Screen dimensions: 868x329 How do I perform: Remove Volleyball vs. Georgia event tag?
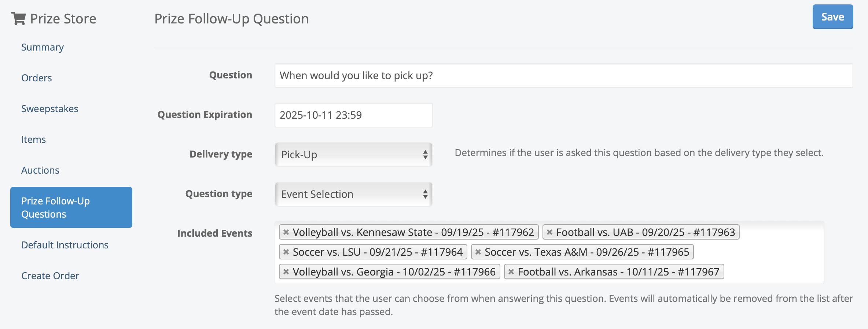point(286,272)
